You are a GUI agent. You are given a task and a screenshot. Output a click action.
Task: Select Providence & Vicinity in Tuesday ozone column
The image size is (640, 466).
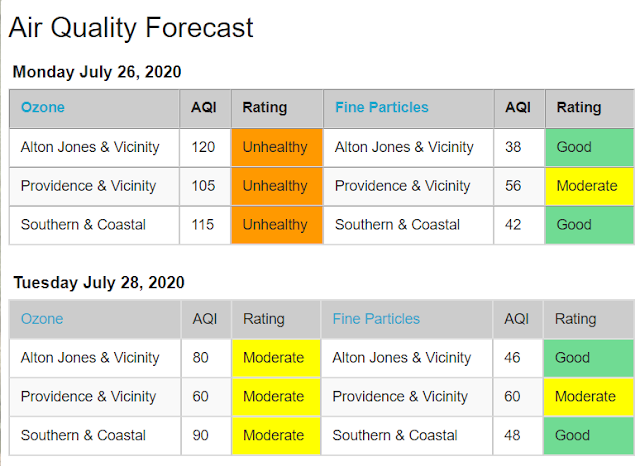[89, 397]
